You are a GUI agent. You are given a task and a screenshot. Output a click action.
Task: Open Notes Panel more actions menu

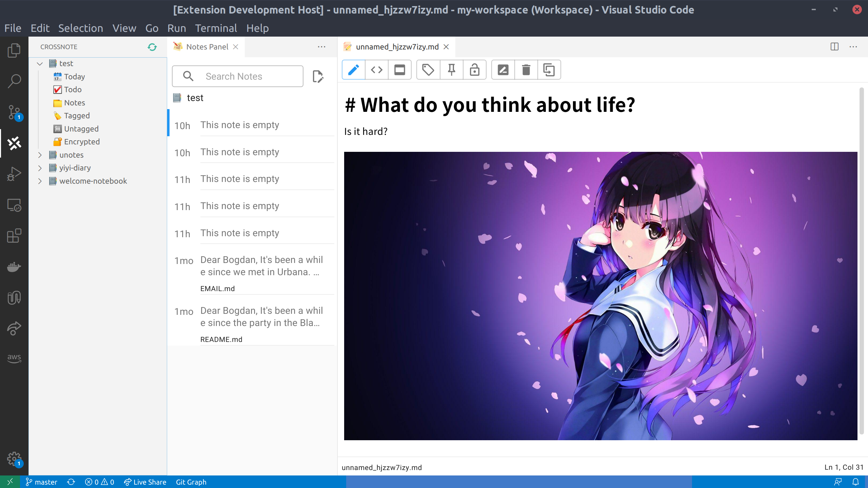[321, 47]
